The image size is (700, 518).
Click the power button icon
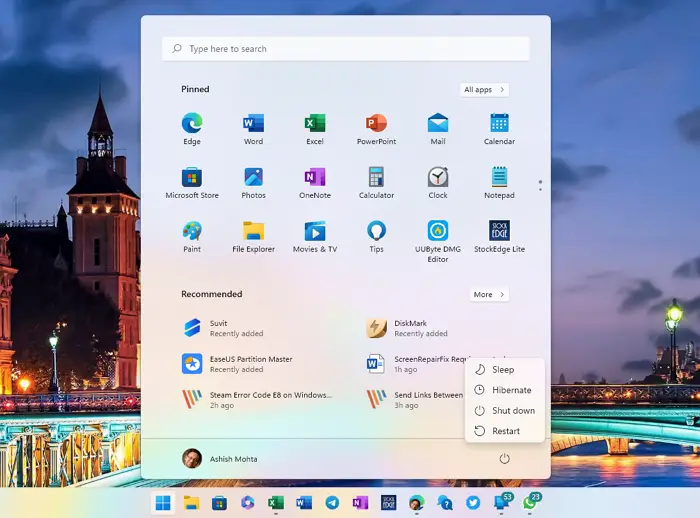tap(504, 459)
